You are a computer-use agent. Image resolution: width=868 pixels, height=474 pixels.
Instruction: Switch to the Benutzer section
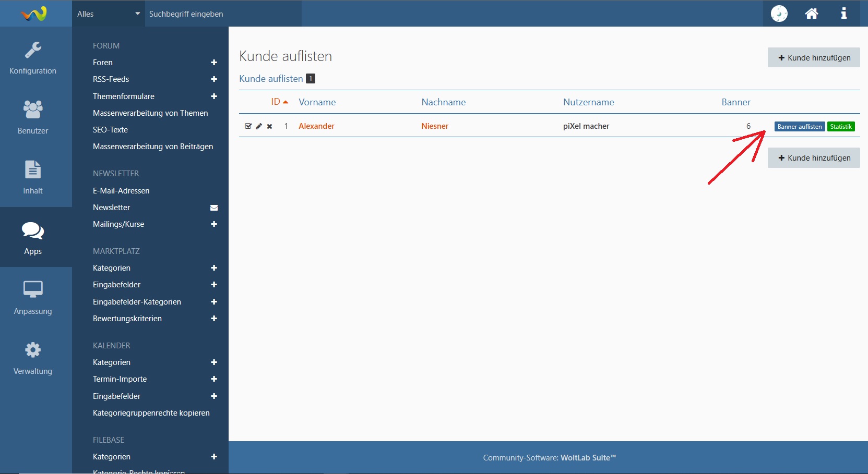[x=33, y=118]
